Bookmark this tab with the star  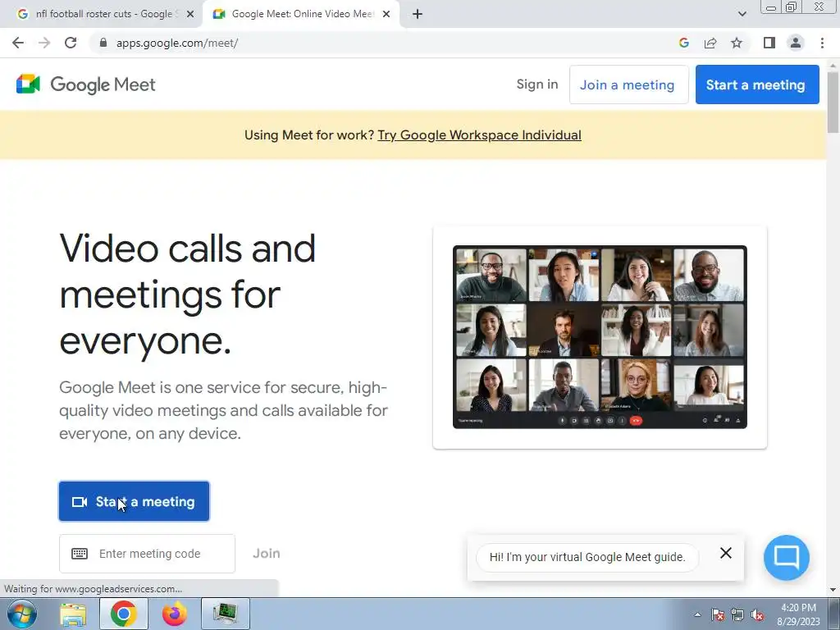(x=737, y=43)
